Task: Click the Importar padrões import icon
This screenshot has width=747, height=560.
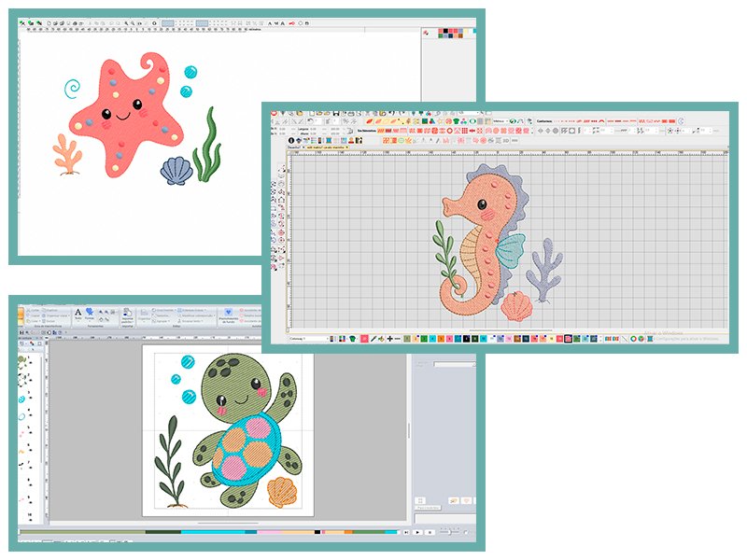Action: coord(128,317)
